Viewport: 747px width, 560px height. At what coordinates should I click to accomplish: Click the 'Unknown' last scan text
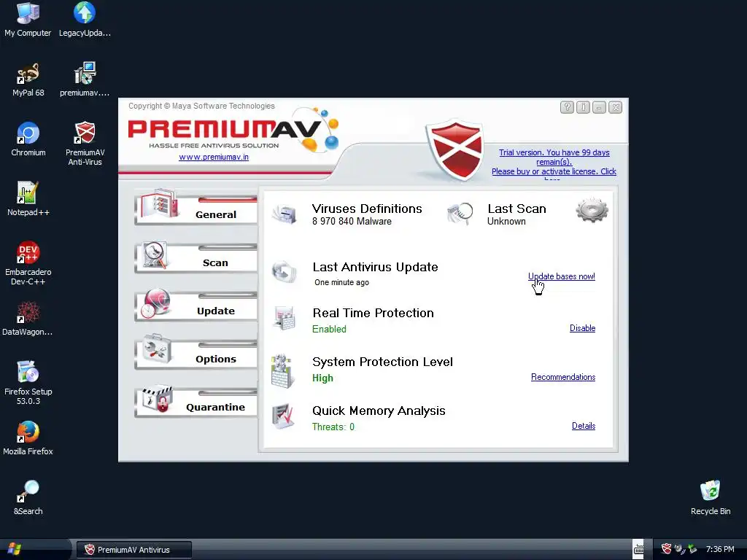coord(506,222)
